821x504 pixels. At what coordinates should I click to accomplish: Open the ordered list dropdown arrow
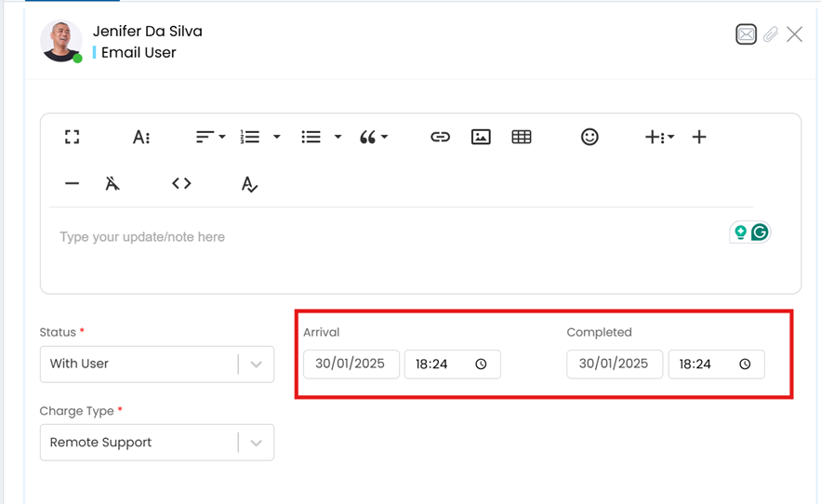coord(276,137)
